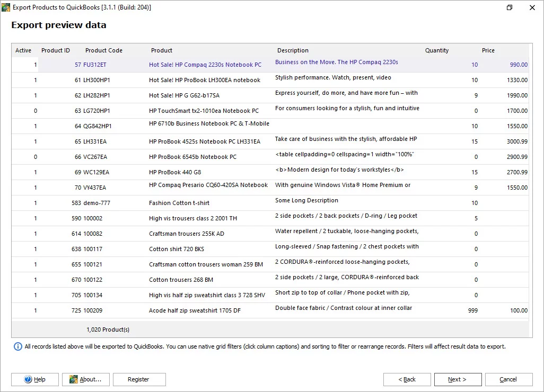Open the About dialog

pos(85,379)
